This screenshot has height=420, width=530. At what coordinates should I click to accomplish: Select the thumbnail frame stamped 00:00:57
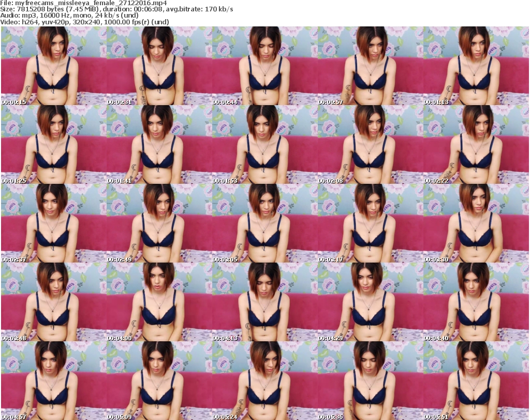(371, 66)
